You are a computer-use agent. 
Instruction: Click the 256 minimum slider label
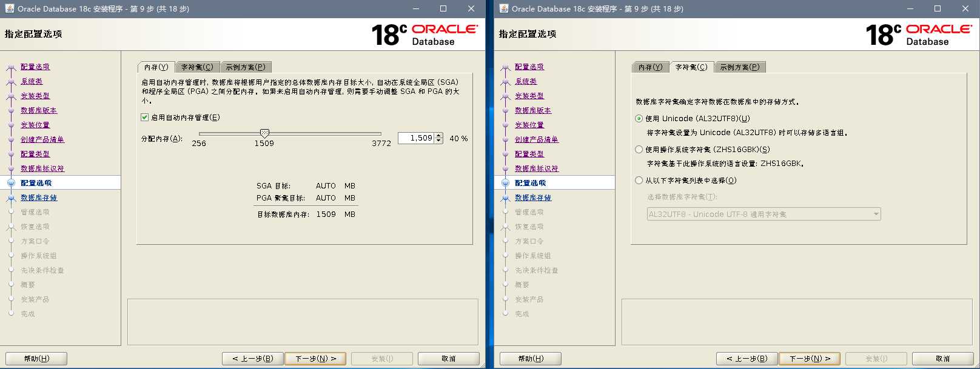[199, 144]
